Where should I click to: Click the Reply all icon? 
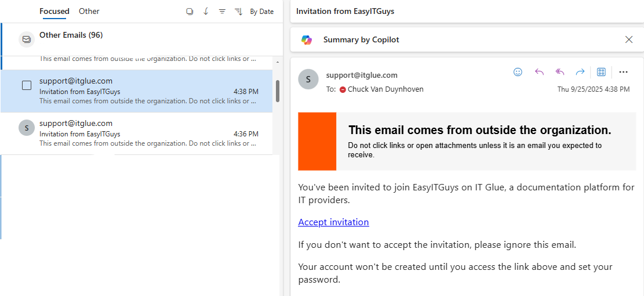tap(559, 72)
